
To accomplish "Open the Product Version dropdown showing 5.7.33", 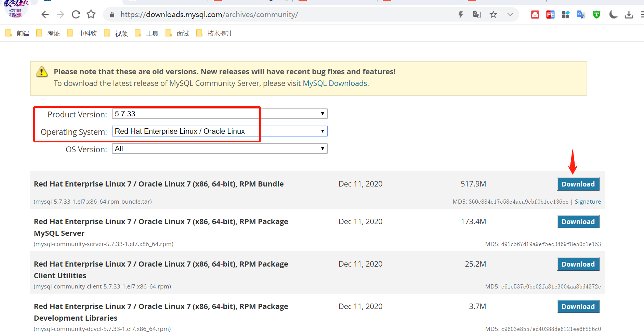I will (x=220, y=114).
